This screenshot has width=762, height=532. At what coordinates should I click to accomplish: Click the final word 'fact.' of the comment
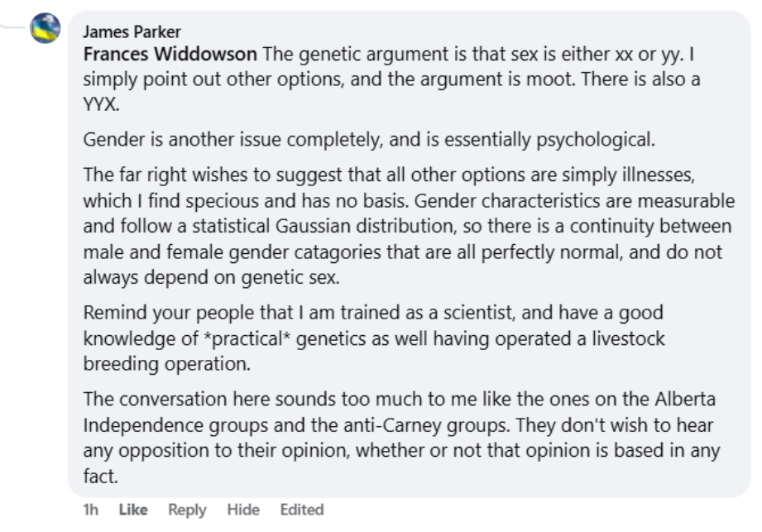[x=98, y=476]
